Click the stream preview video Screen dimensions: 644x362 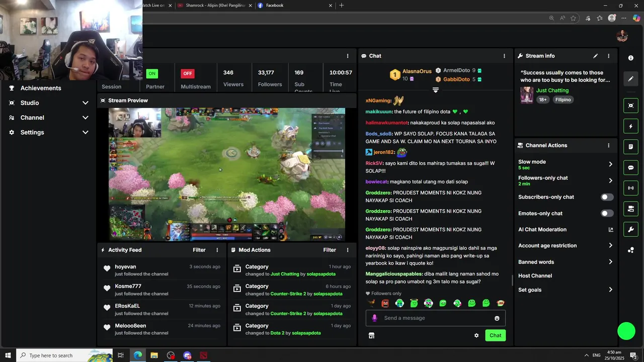(x=227, y=174)
